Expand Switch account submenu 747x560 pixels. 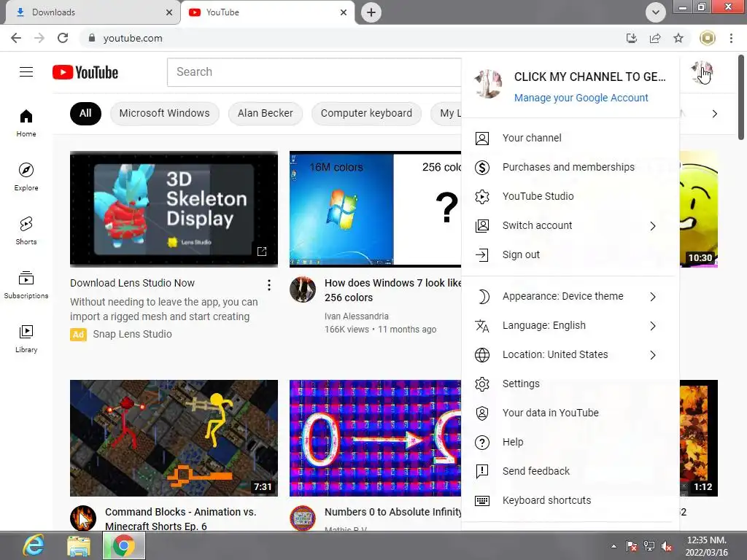tap(570, 226)
